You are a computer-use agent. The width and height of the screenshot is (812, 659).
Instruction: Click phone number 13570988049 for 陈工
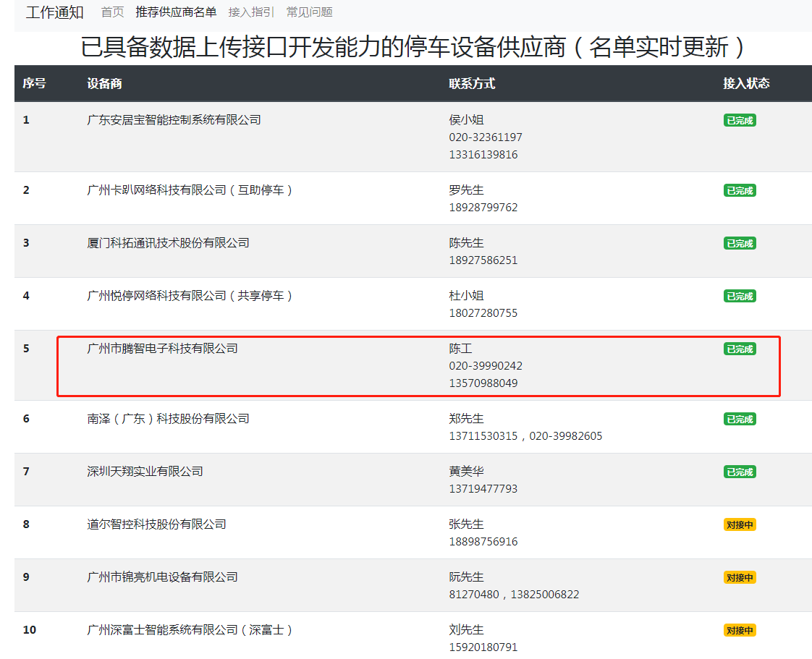(483, 383)
